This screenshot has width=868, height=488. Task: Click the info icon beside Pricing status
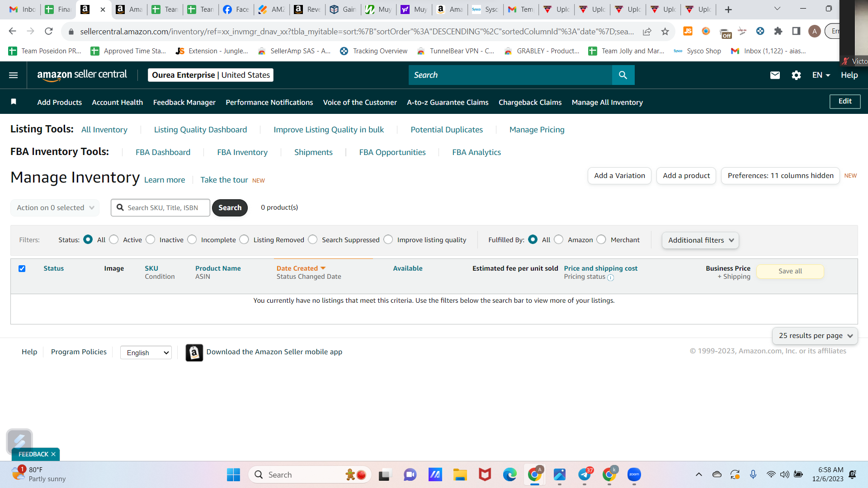coord(610,277)
